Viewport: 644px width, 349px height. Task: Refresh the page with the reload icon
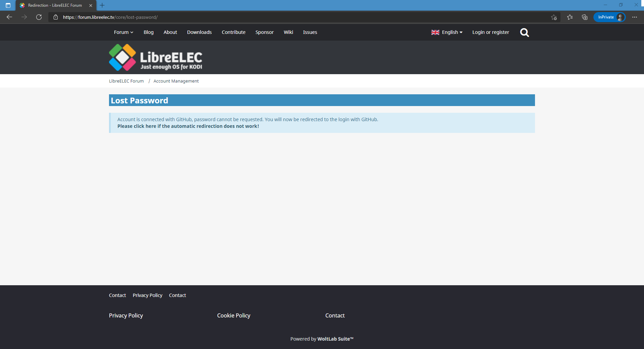[39, 17]
